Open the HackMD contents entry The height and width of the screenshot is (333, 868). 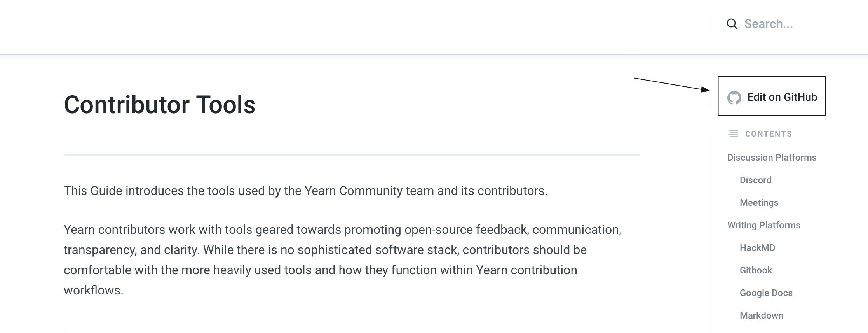click(x=757, y=248)
